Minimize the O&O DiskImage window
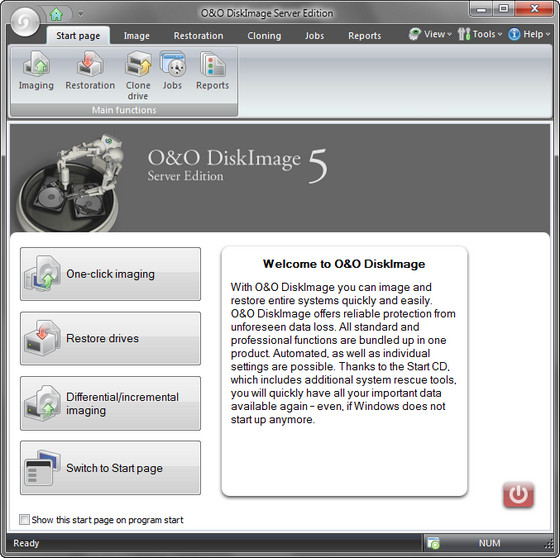 pyautogui.click(x=481, y=9)
